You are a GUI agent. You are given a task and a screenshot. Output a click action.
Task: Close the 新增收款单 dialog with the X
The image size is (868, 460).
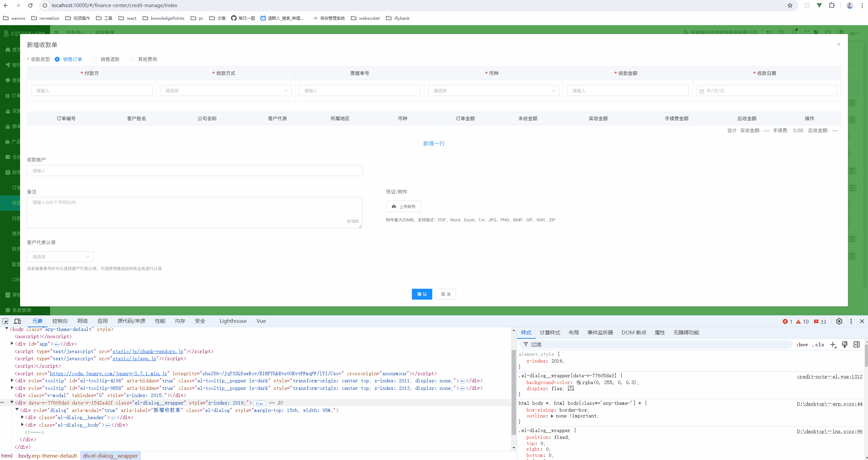point(839,44)
